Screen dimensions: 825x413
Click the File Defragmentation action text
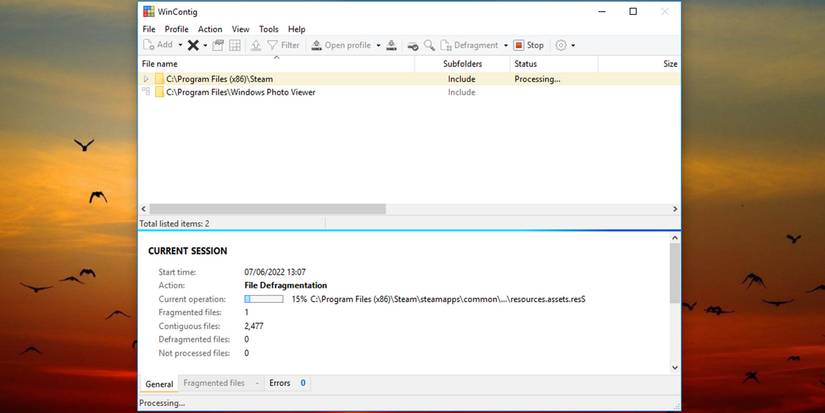click(x=286, y=285)
